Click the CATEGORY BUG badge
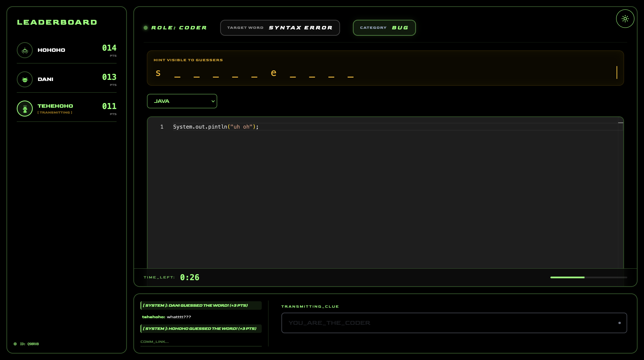Image resolution: width=644 pixels, height=360 pixels. 384,28
